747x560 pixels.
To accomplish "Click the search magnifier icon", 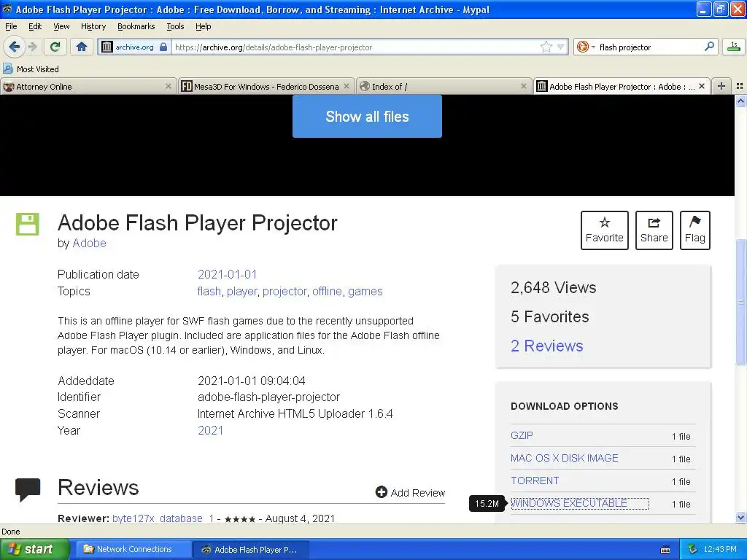I will 709,46.
